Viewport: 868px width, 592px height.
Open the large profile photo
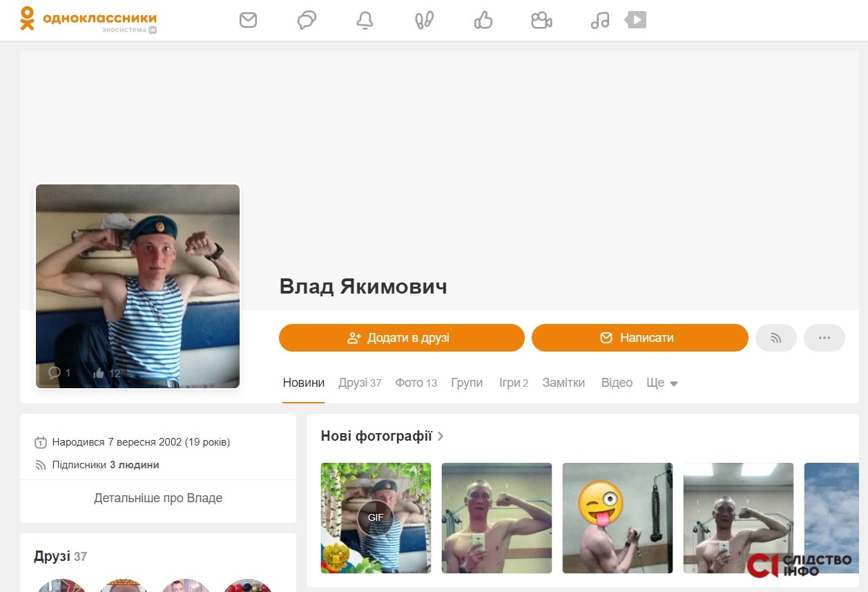[x=138, y=286]
